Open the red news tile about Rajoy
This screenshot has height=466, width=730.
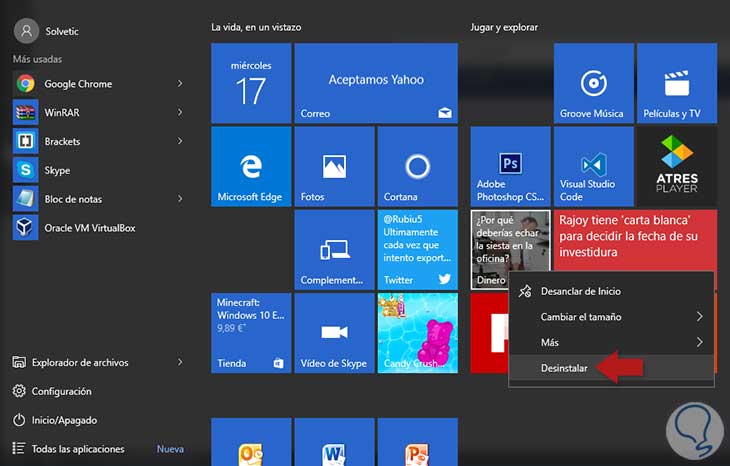635,240
